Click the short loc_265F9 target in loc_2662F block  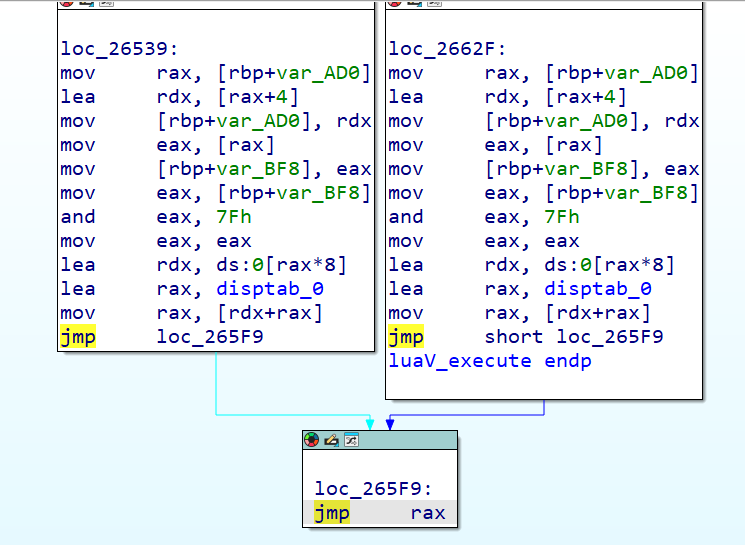[x=574, y=337]
